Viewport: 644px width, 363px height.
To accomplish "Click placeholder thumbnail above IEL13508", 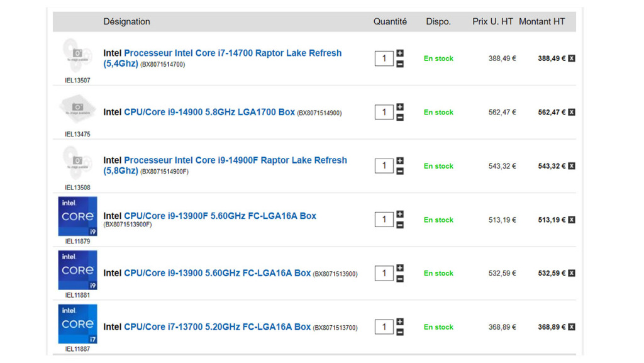I will click(x=77, y=163).
